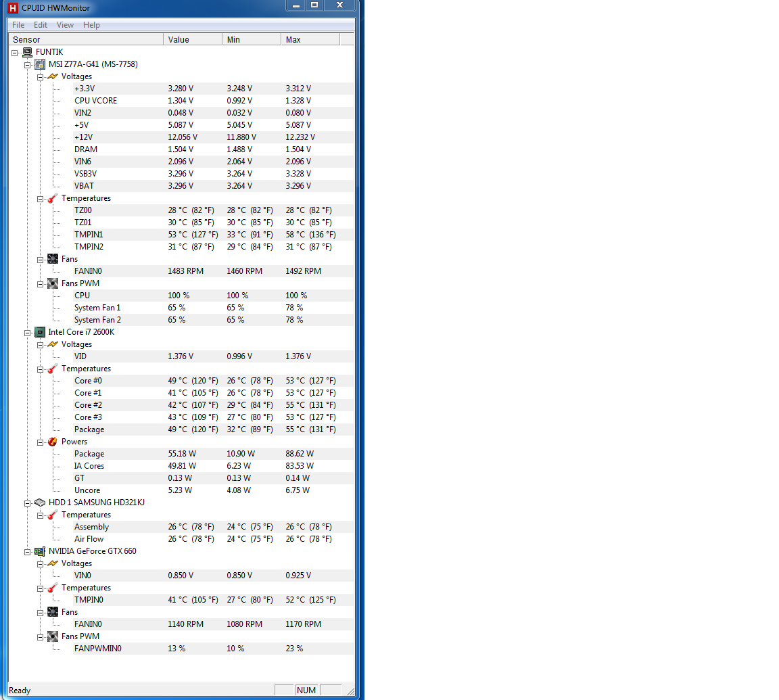Screen dimensions: 779x700
Task: Collapse the motherboard Voltages group
Action: coord(41,77)
